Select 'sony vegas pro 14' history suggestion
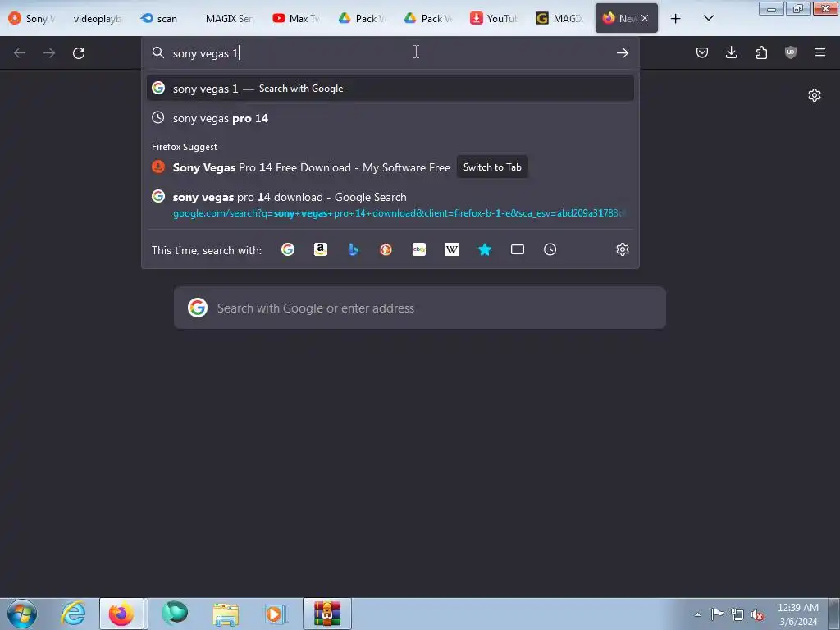 pyautogui.click(x=390, y=118)
